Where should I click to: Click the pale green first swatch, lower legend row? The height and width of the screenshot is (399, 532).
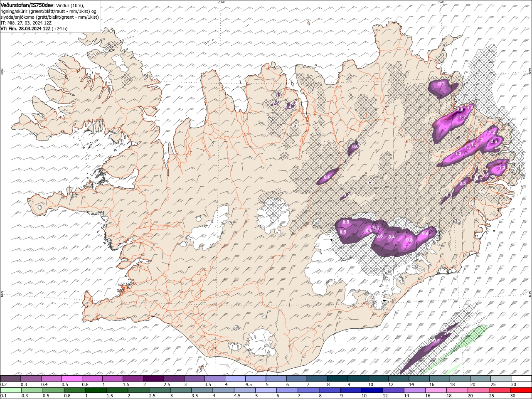coord(11,390)
